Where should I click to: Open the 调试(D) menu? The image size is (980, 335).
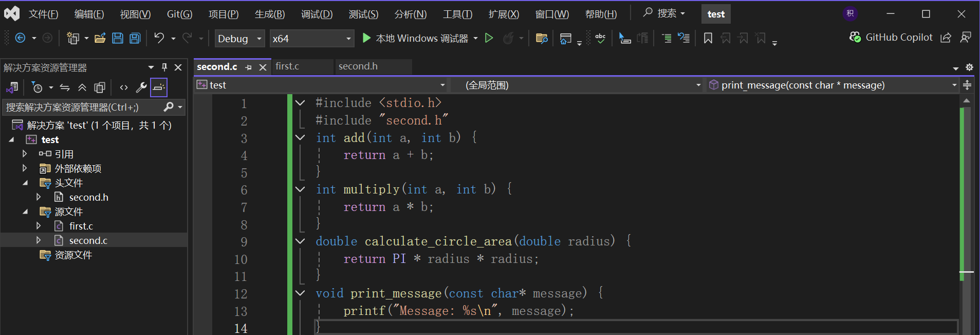tap(317, 14)
